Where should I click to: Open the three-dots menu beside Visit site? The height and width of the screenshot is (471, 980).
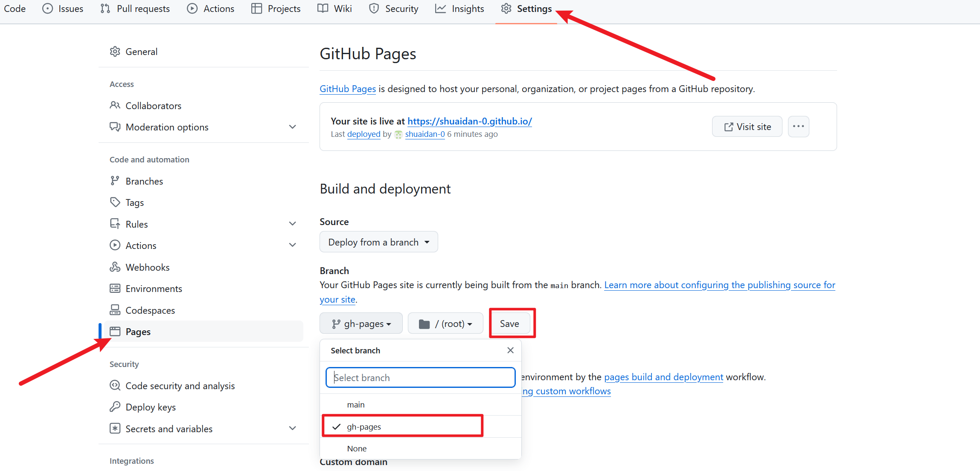[798, 127]
